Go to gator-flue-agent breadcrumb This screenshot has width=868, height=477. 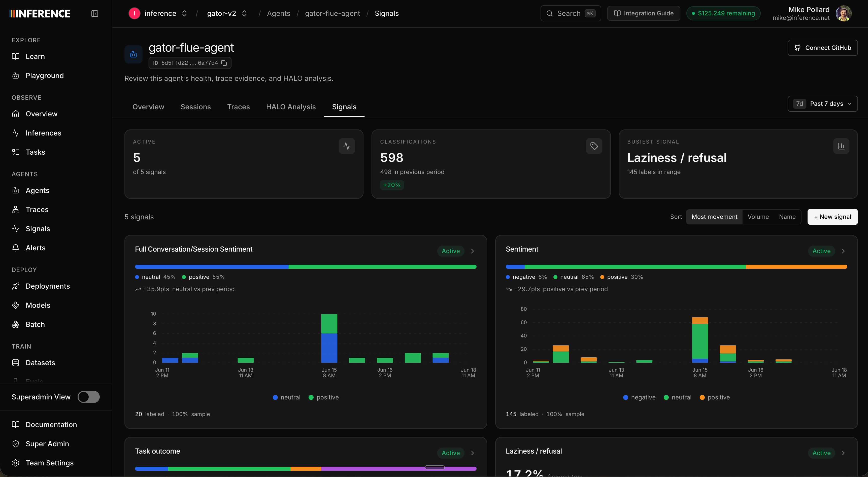(332, 14)
